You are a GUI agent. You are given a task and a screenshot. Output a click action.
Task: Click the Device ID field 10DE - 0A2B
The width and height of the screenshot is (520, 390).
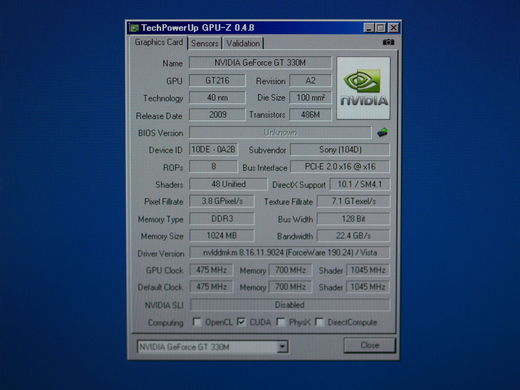[213, 150]
